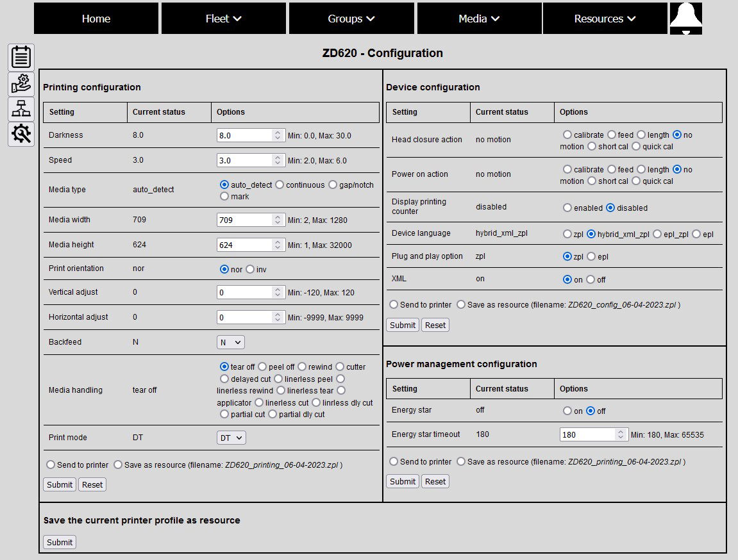738x560 pixels.
Task: Reset the Power management configuration
Action: tap(435, 481)
